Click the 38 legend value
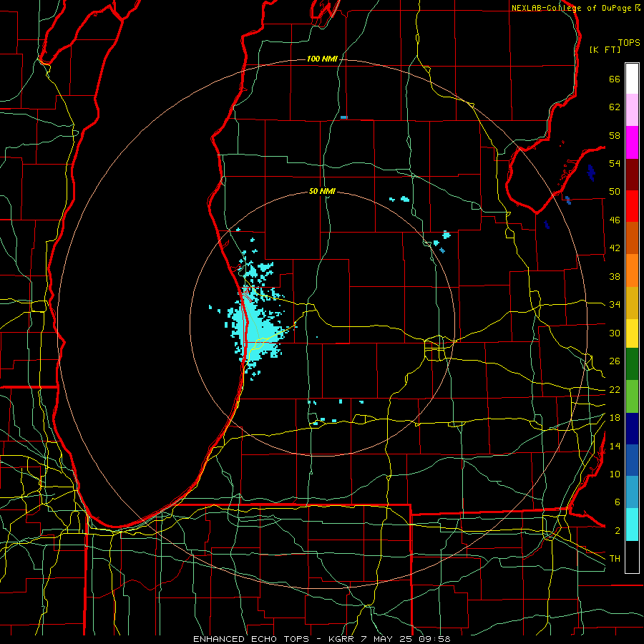The width and height of the screenshot is (644, 644). tap(615, 276)
